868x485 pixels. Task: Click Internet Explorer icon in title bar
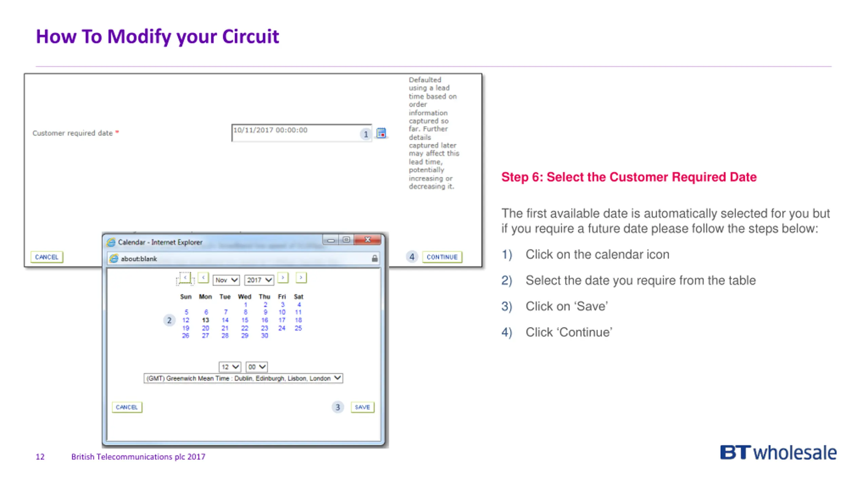[111, 242]
